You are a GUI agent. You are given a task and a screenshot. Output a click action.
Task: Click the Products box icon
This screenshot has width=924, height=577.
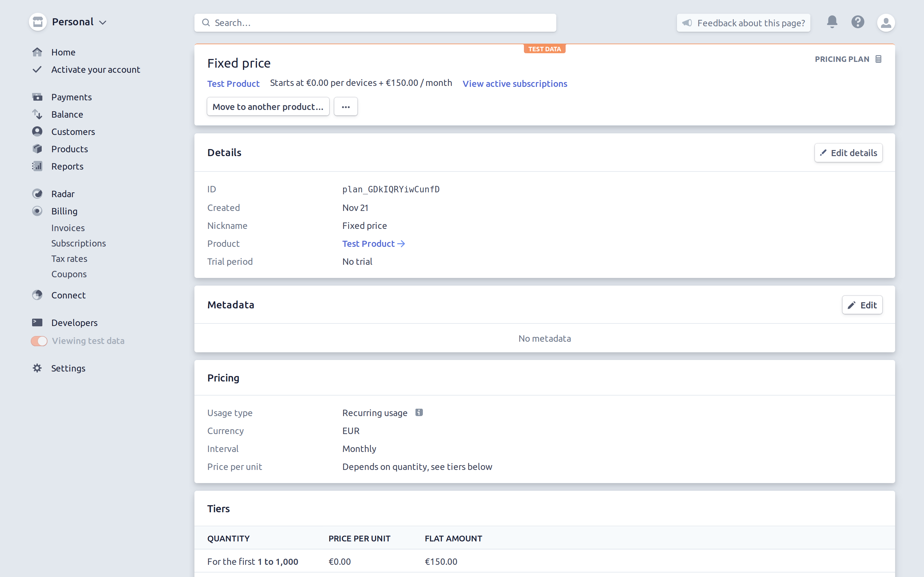[38, 149]
